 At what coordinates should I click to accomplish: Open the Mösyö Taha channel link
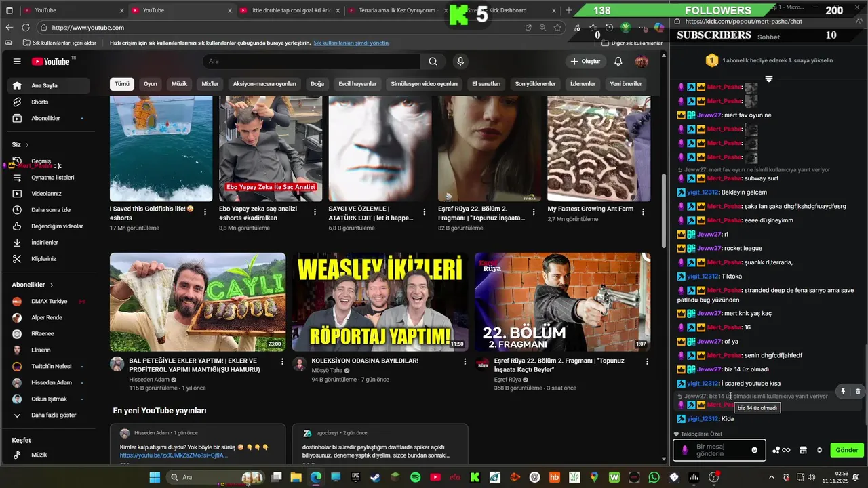tap(327, 371)
